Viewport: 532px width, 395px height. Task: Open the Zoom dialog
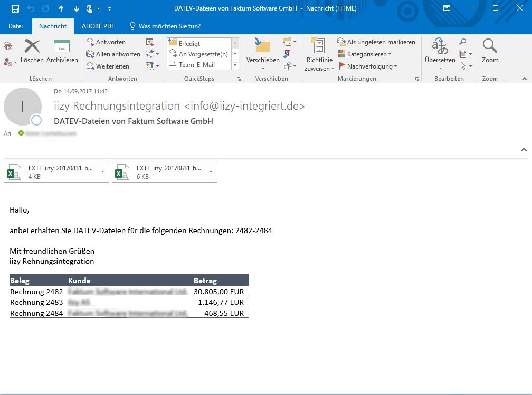coord(490,51)
